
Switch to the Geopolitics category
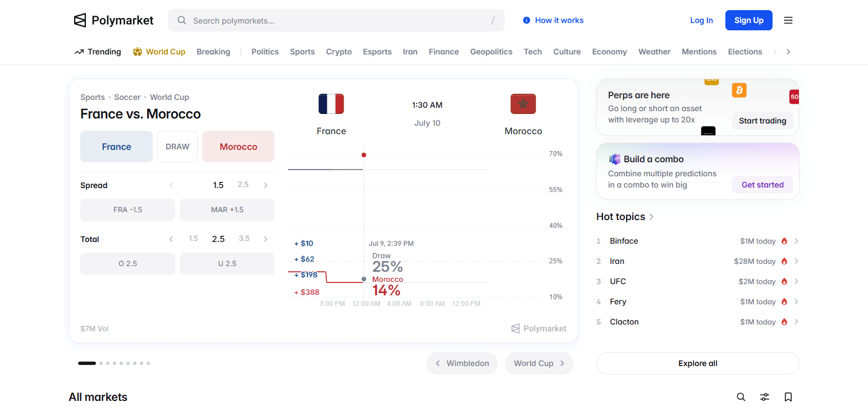[x=491, y=52]
